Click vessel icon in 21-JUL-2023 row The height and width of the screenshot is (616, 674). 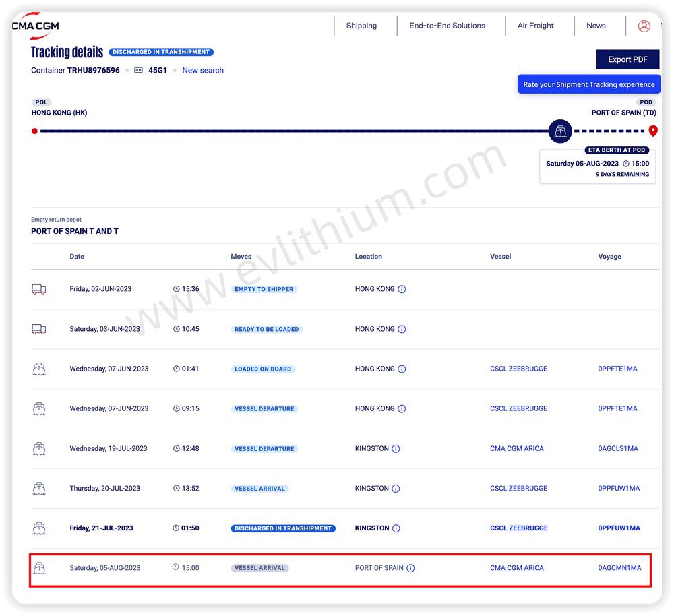click(x=39, y=528)
